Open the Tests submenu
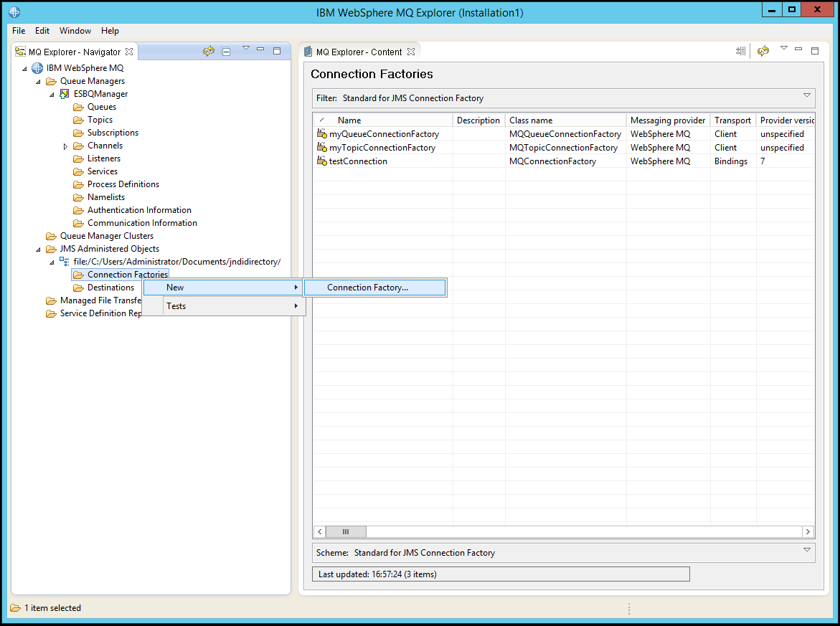The image size is (840, 626). point(176,305)
